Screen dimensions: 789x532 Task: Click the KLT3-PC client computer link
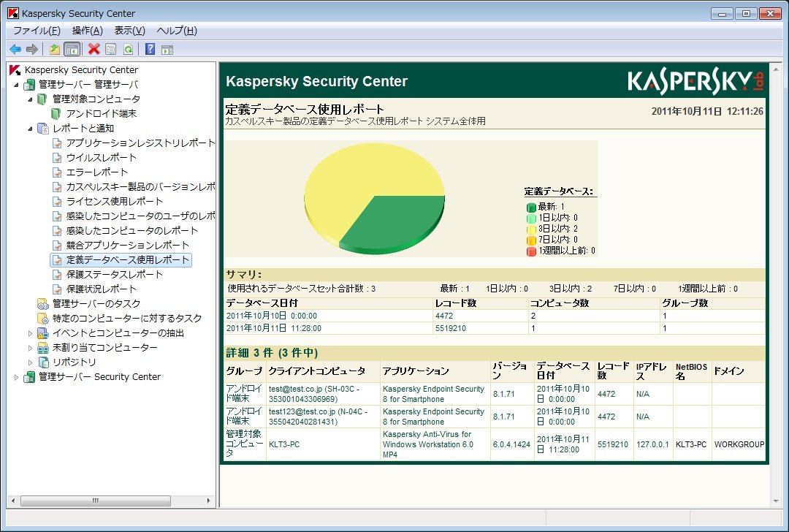pyautogui.click(x=284, y=445)
